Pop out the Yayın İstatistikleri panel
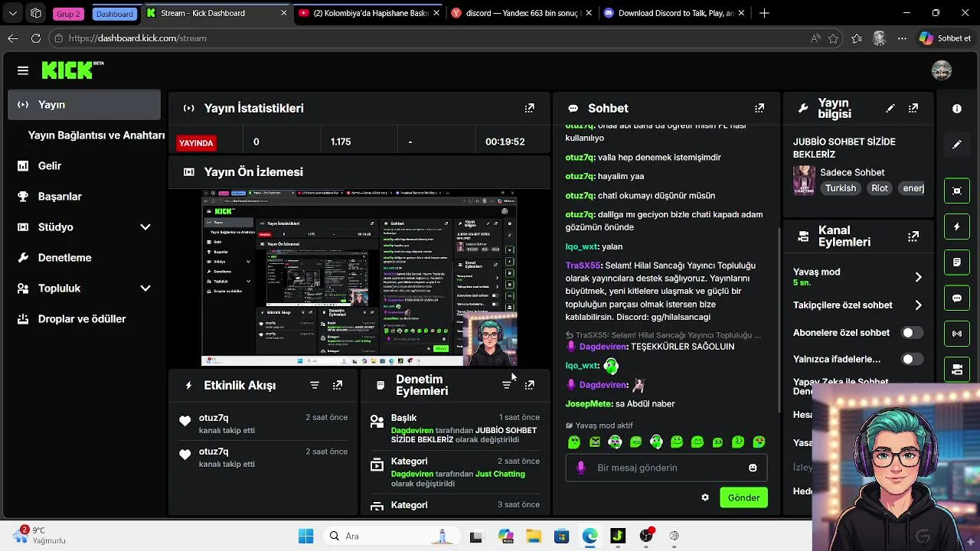Screen dimensions: 980x551 click(x=529, y=109)
